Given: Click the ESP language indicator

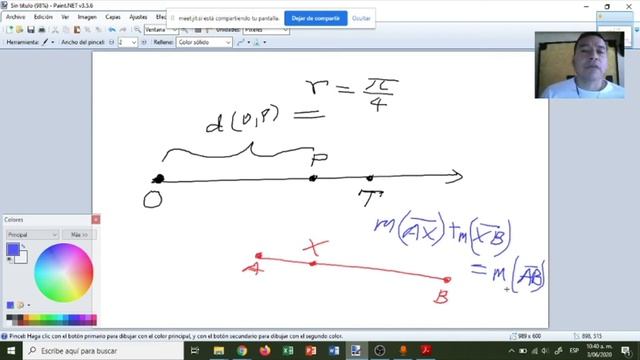Looking at the screenshot, I should point(574,351).
